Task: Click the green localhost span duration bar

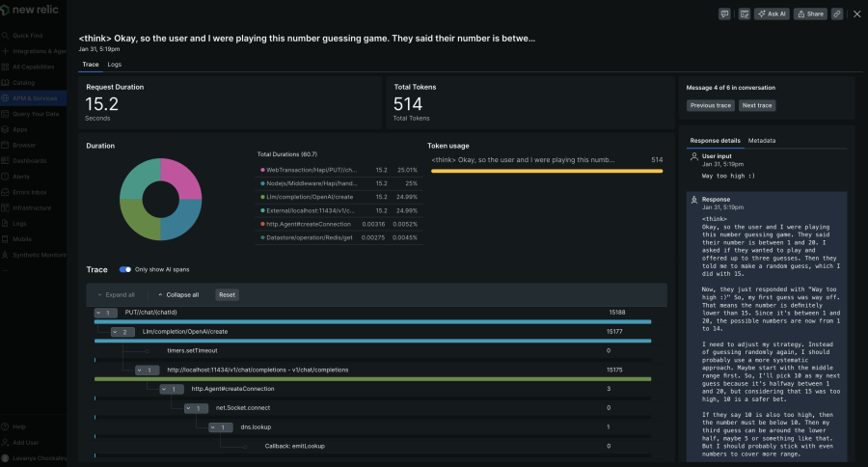Action: pos(372,379)
